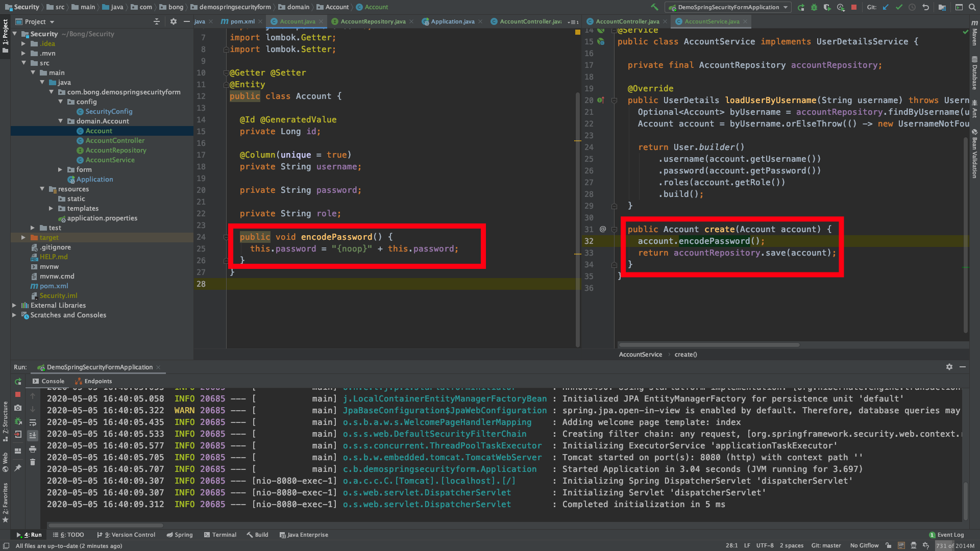
Task: Toggle scroll to end in console
Action: (33, 435)
